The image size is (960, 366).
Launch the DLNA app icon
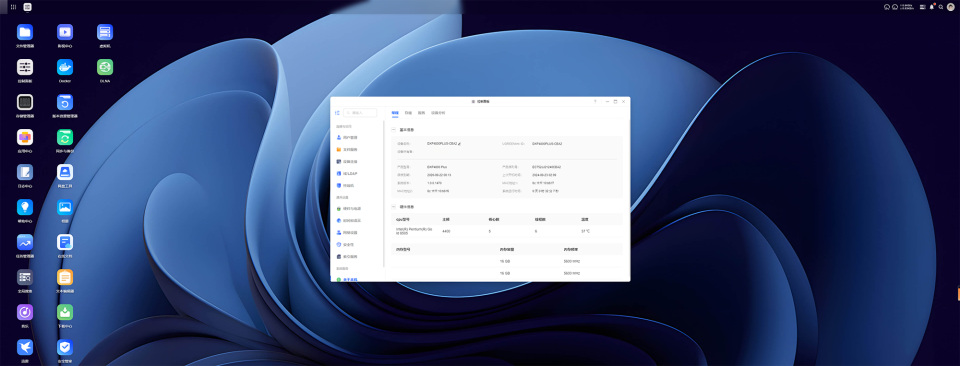(105, 67)
